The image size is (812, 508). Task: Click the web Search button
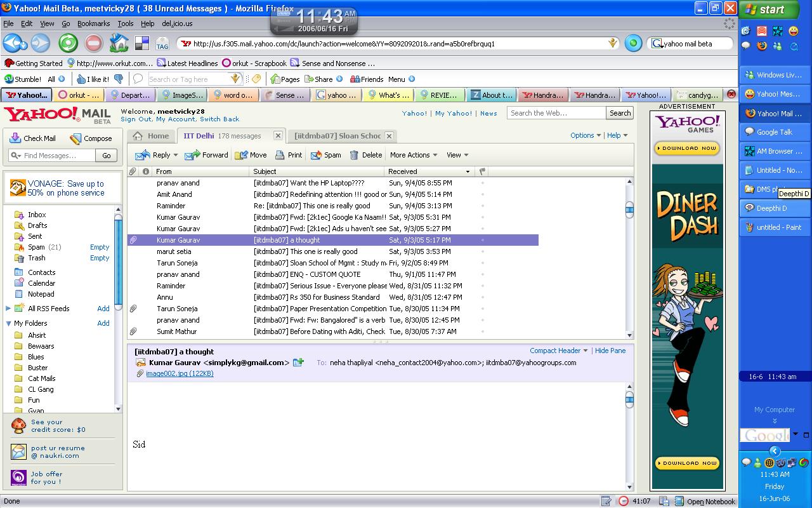(620, 113)
